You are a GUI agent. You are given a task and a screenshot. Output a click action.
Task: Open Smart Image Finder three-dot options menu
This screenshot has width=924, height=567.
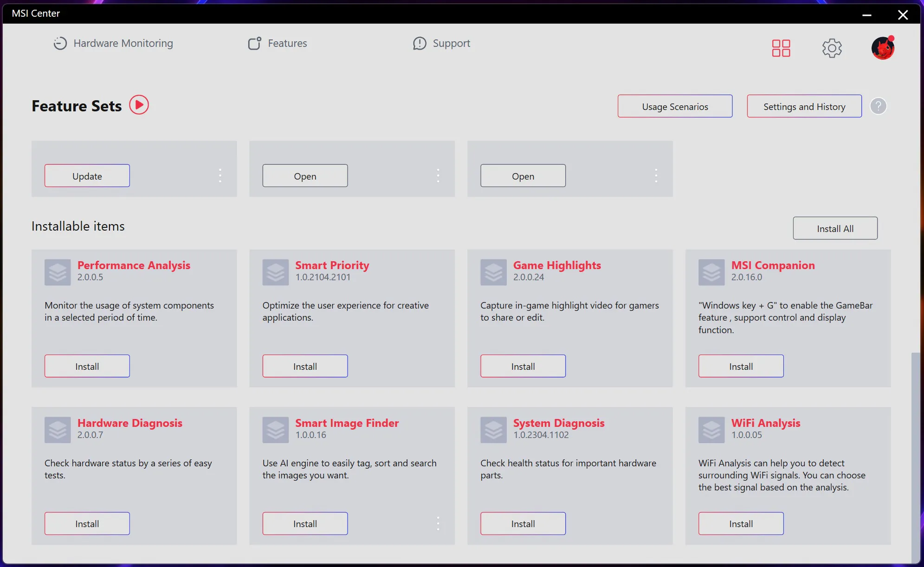pos(438,523)
